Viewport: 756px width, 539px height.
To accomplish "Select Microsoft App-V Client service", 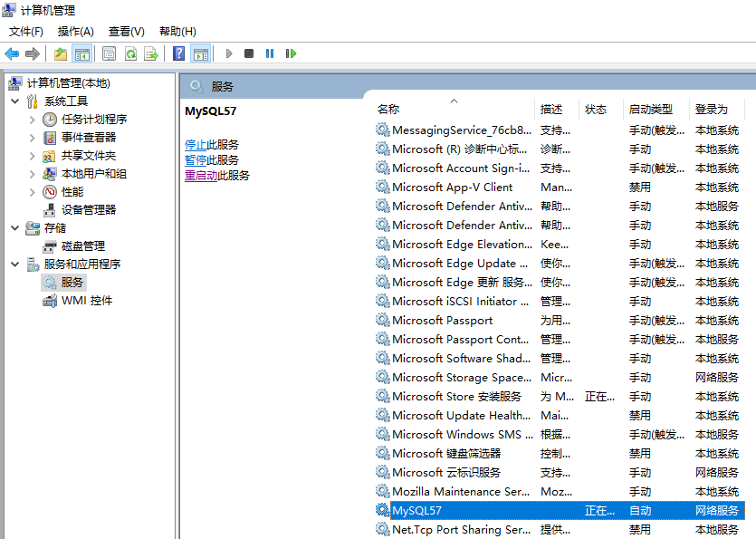I will pyautogui.click(x=560, y=188).
